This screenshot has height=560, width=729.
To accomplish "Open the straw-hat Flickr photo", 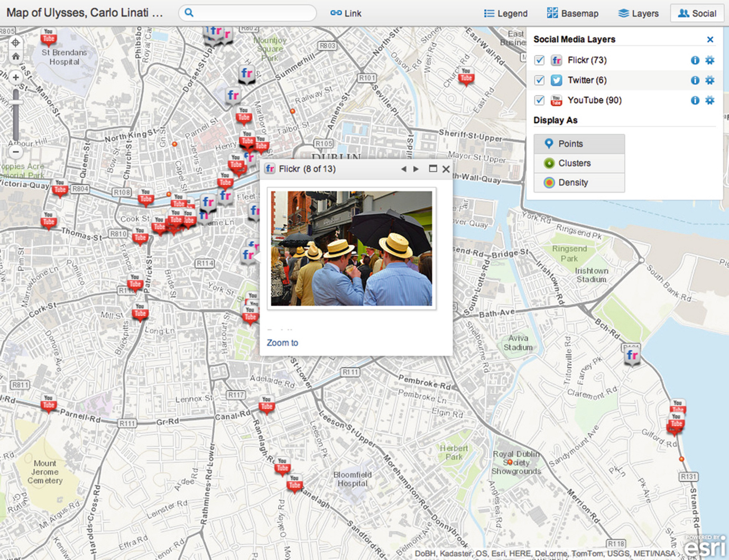I will point(352,249).
